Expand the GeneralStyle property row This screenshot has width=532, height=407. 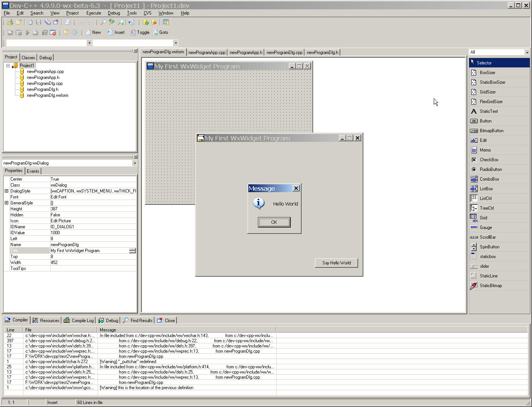tap(6, 203)
